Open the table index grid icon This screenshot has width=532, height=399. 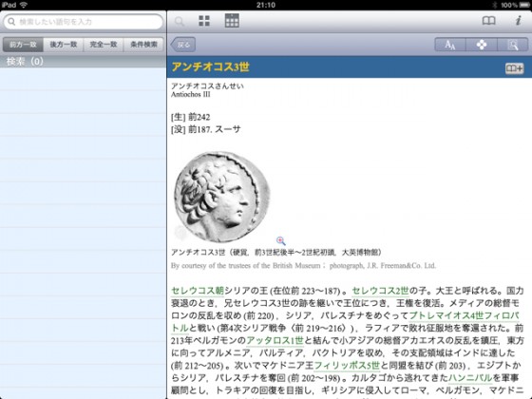[232, 21]
